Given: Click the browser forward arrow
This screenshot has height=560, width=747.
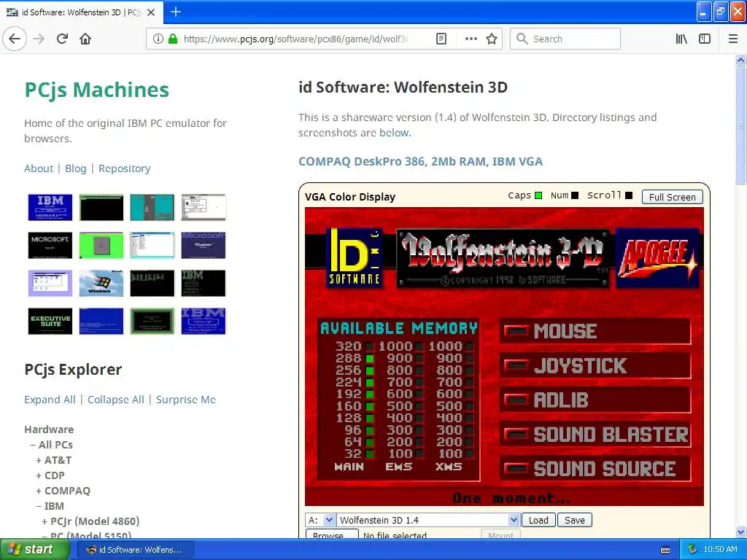Looking at the screenshot, I should (x=39, y=39).
